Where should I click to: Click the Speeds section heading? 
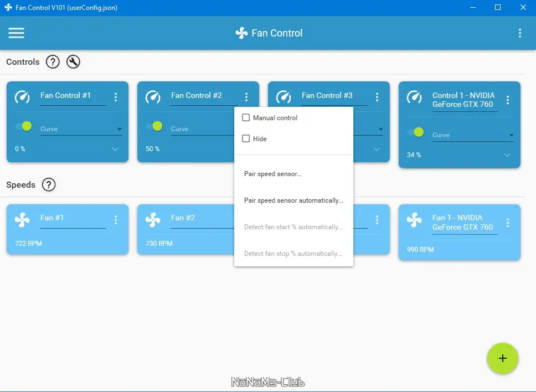point(21,184)
